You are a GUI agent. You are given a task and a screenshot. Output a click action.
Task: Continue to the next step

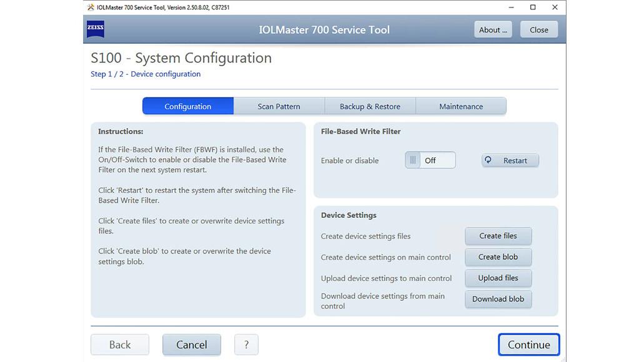click(x=528, y=345)
